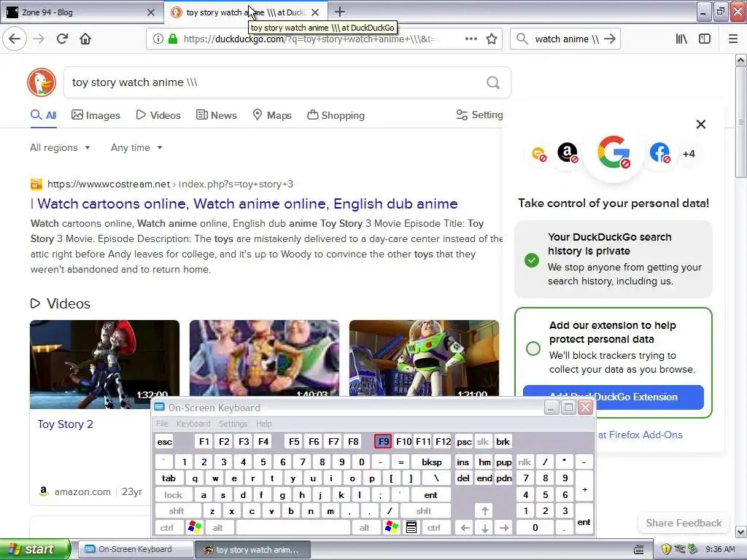This screenshot has width=747, height=560.
Task: Click the Amazon tracker icon
Action: point(568,153)
